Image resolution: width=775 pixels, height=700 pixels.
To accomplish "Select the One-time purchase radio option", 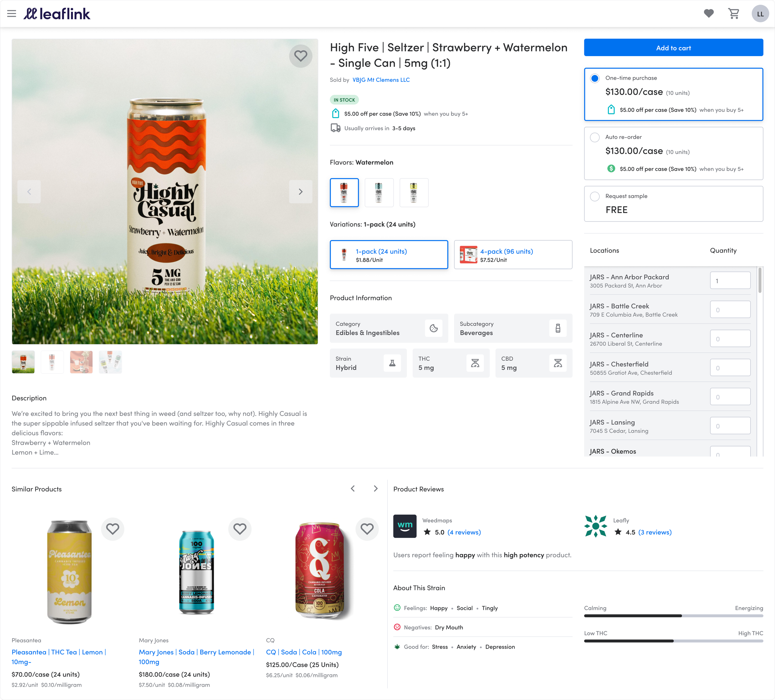I will click(x=595, y=78).
